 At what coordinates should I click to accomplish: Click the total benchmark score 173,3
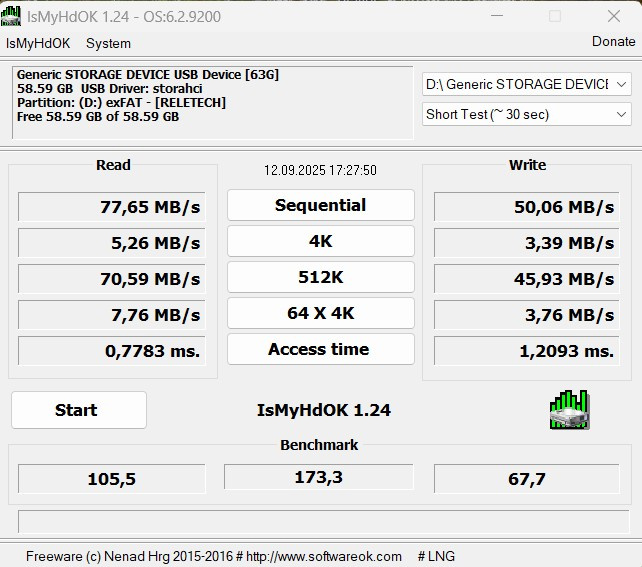(319, 477)
